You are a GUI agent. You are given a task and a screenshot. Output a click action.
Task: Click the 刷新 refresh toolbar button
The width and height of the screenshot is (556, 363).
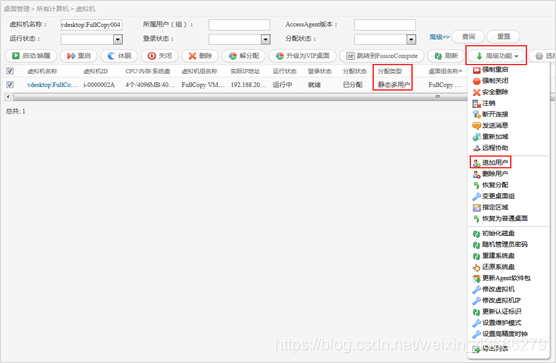(x=446, y=56)
